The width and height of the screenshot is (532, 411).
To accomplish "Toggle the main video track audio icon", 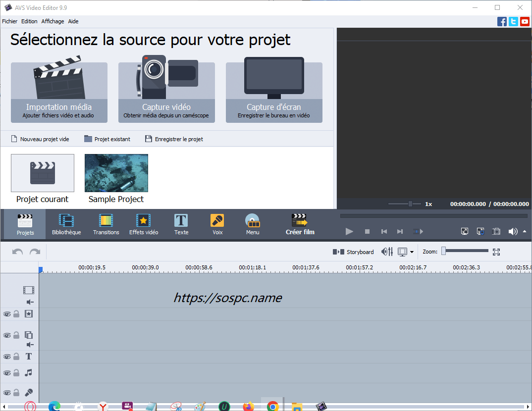I will 30,302.
